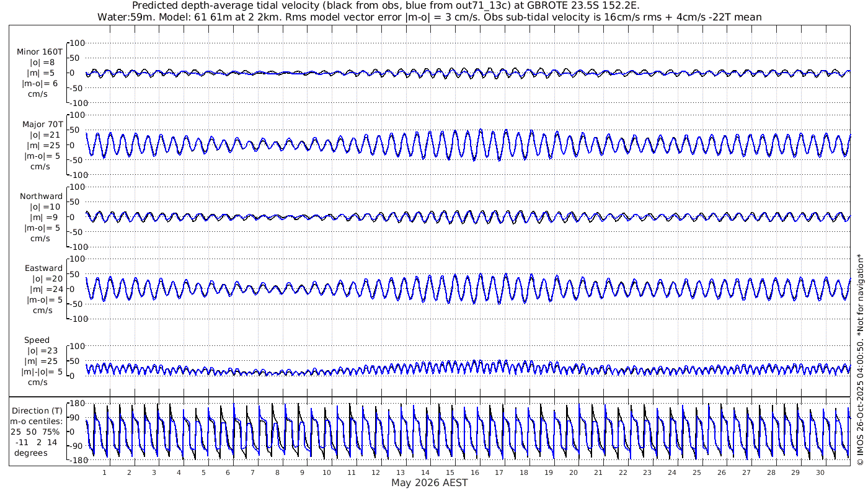The height and width of the screenshot is (496, 868).
Task: Click day '13' on the date axis
Action: click(401, 472)
